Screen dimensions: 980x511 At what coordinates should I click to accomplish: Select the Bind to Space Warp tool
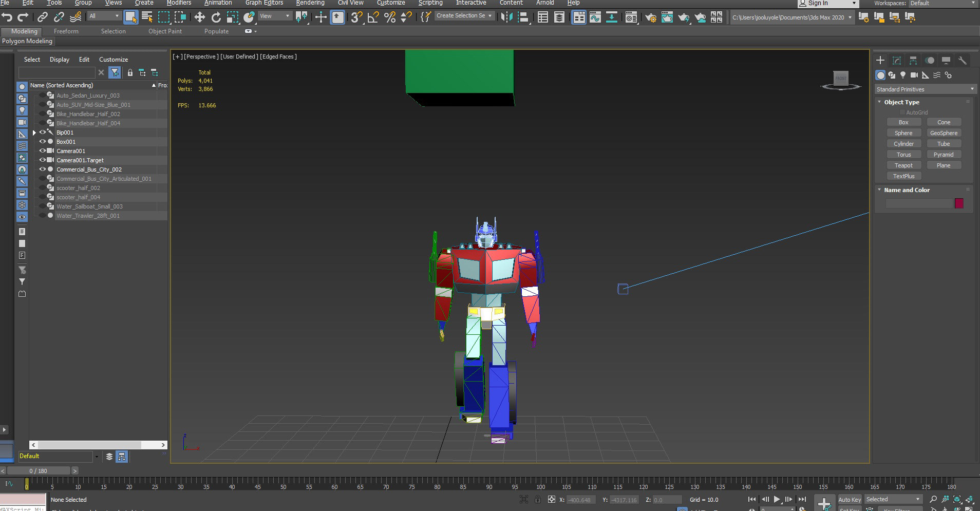click(76, 17)
